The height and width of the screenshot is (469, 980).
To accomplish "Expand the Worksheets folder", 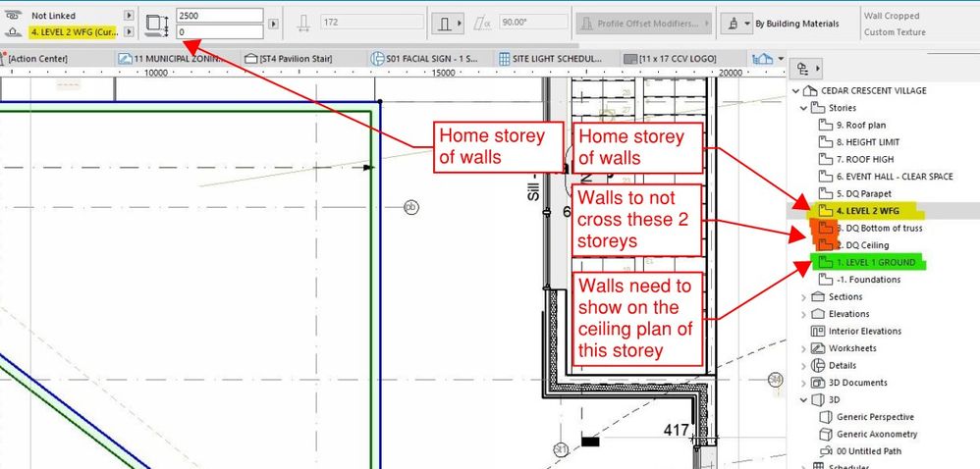I will point(804,348).
